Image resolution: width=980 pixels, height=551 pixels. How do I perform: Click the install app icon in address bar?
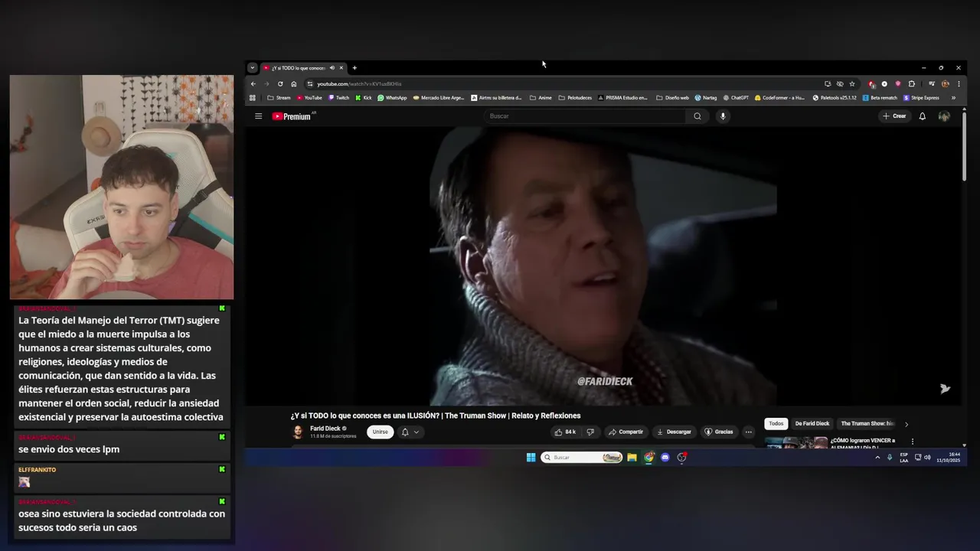(x=828, y=84)
